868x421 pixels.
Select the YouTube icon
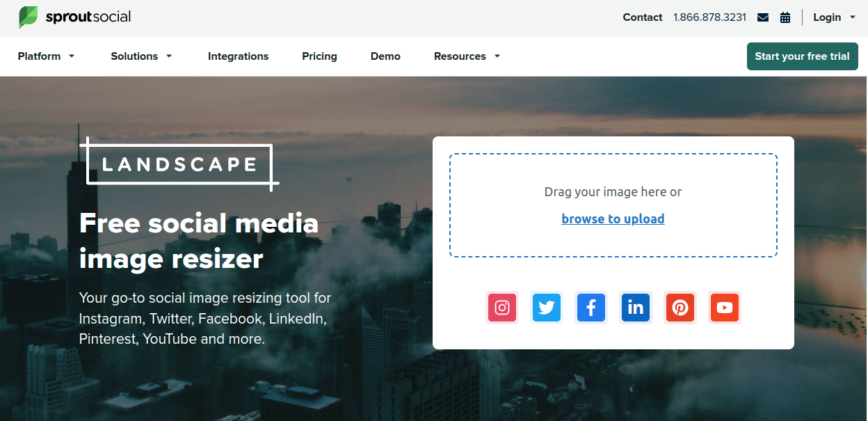725,308
